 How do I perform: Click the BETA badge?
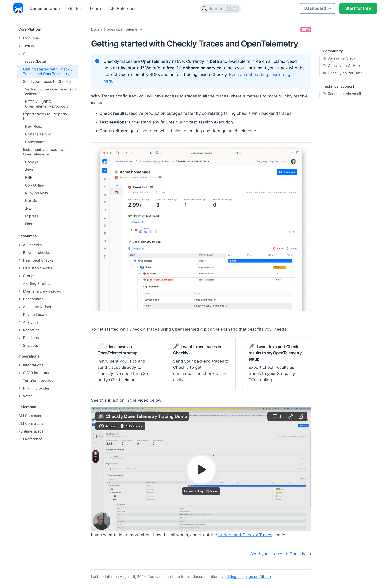(306, 30)
